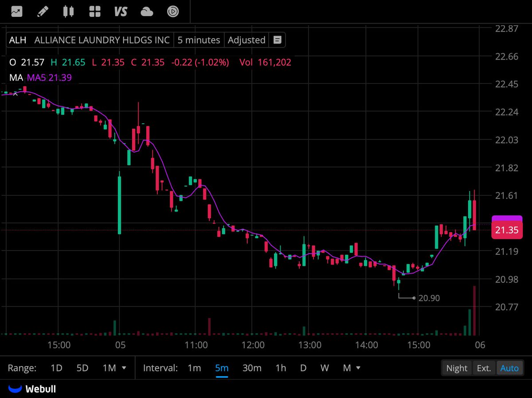This screenshot has height=398, width=532.
Task: Choose the 1h interval
Action: [x=281, y=368]
